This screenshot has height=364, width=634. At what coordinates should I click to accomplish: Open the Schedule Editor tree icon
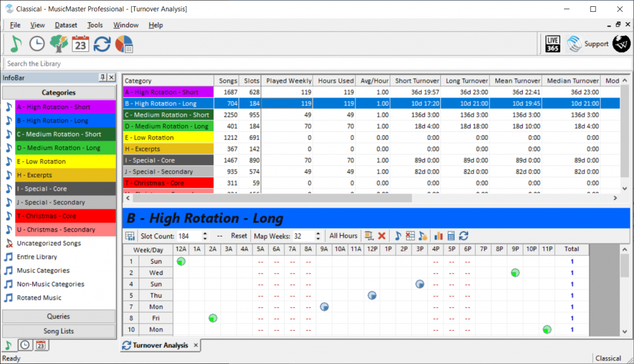coord(58,44)
